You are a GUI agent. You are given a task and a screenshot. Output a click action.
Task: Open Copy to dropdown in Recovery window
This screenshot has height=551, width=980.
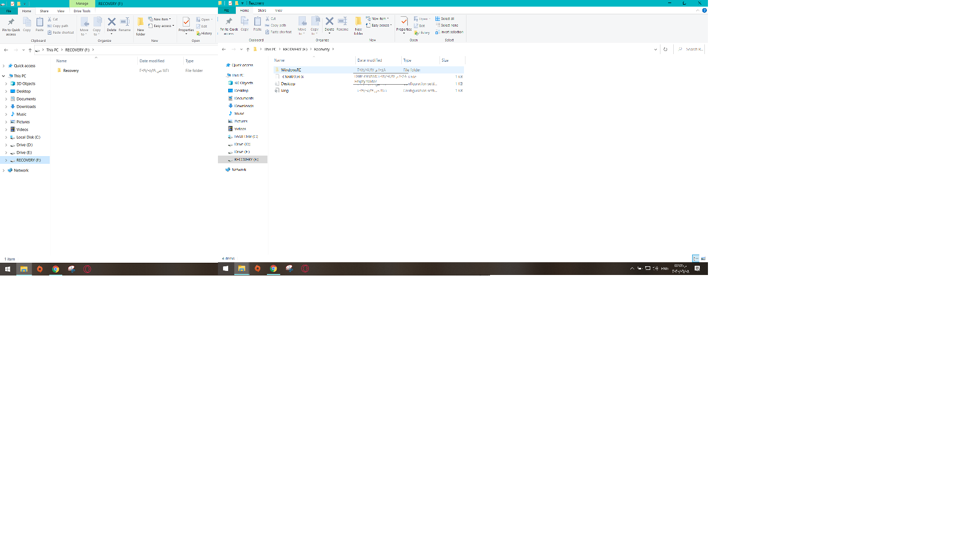coord(315,26)
